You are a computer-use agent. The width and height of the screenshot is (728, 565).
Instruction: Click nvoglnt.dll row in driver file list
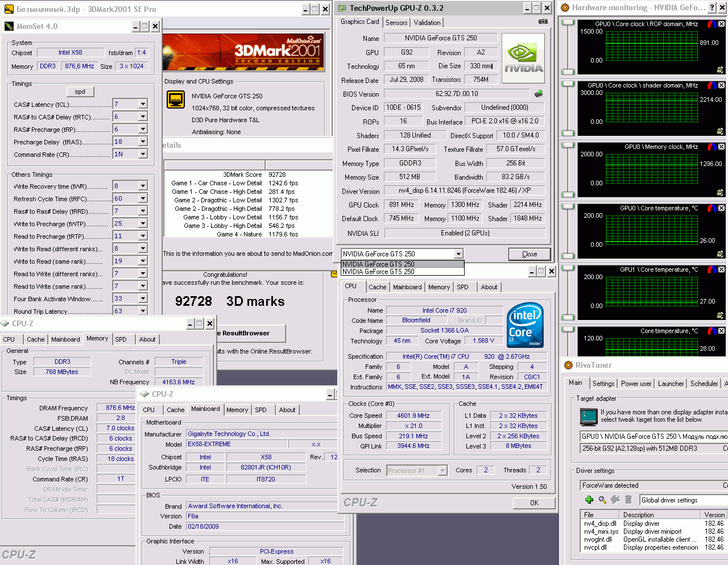click(x=654, y=539)
